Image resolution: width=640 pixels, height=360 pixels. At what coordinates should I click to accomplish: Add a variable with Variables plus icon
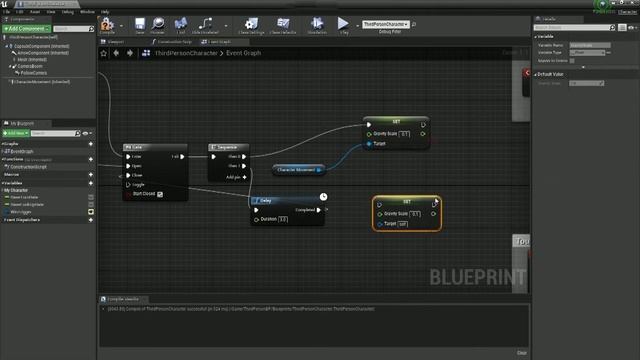[91, 183]
